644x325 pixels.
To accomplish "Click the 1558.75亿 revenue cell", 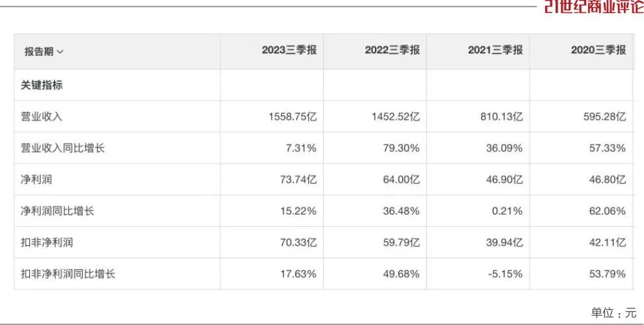I will (x=292, y=116).
